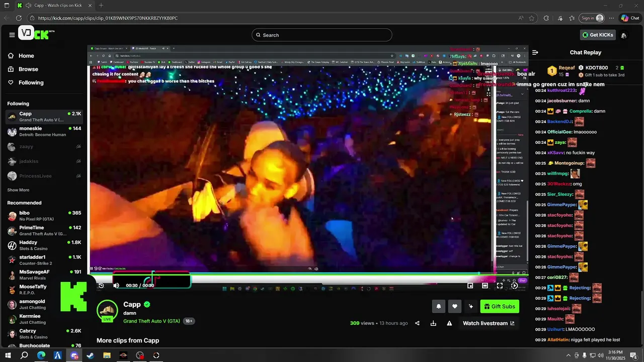Image resolution: width=644 pixels, height=362 pixels.
Task: Click the browser address bar URL
Action: pyautogui.click(x=108, y=18)
